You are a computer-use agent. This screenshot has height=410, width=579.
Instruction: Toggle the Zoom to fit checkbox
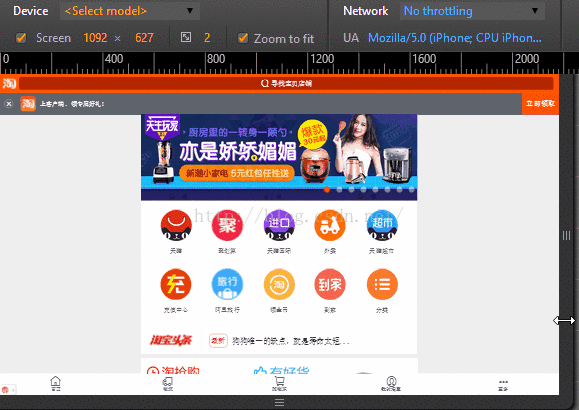(x=243, y=38)
